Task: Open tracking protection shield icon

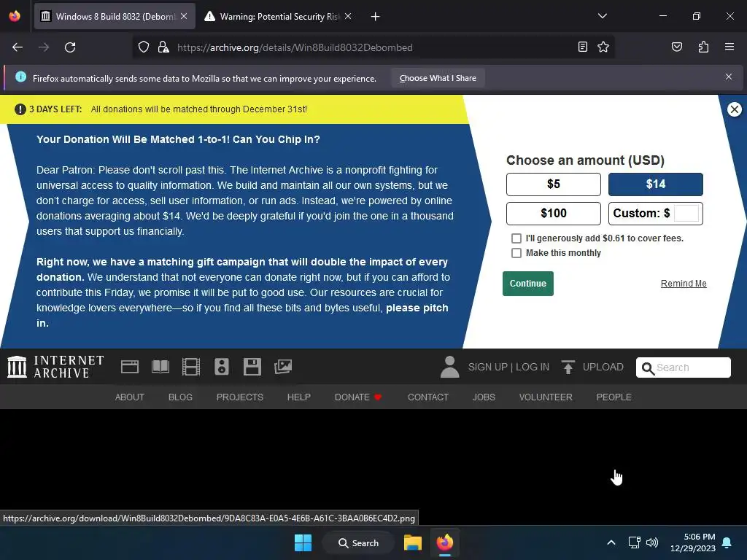Action: coord(144,47)
